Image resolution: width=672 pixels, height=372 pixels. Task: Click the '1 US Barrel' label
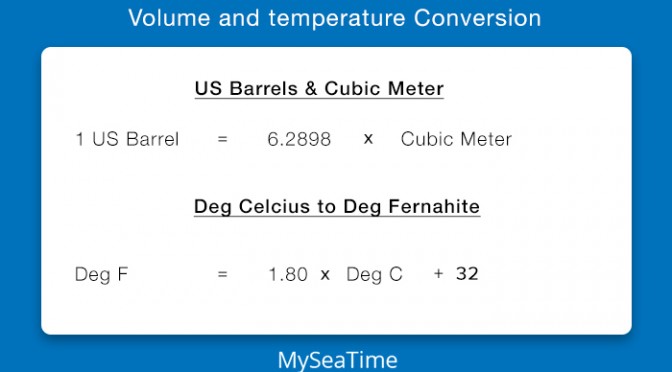point(127,139)
